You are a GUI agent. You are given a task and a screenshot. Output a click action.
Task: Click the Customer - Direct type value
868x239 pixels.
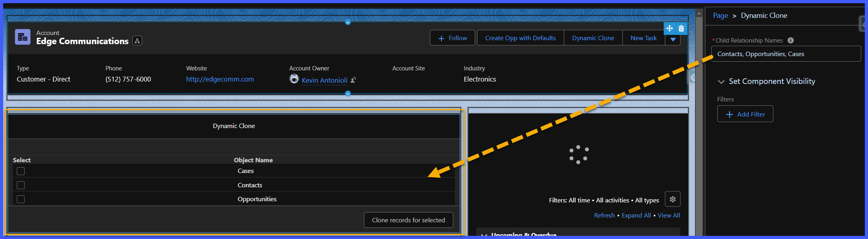pyautogui.click(x=43, y=79)
